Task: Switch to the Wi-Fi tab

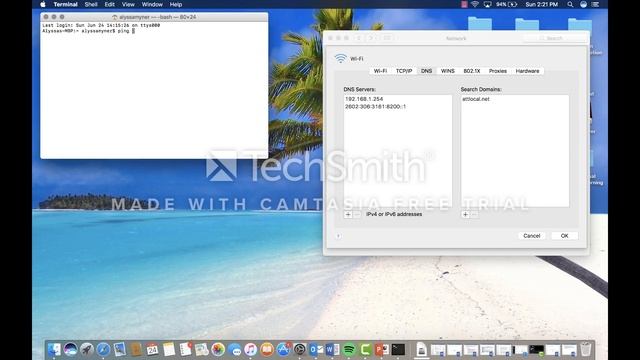Action: click(380, 71)
